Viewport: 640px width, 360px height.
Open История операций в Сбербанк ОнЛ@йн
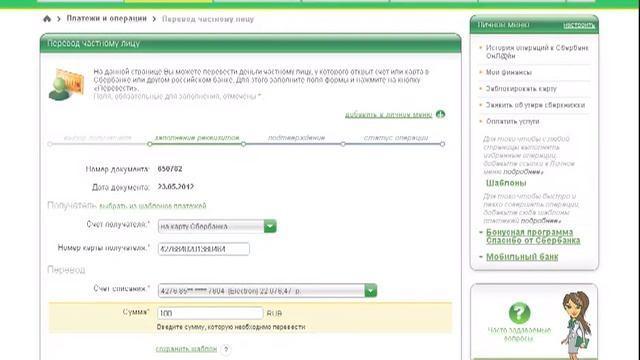[537, 52]
